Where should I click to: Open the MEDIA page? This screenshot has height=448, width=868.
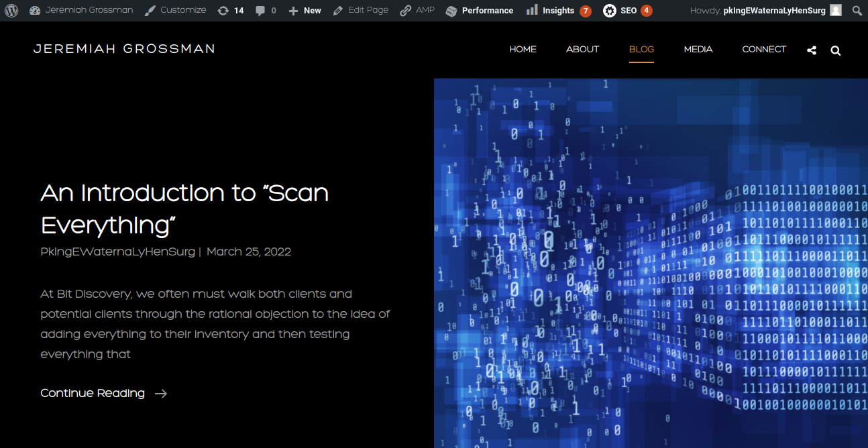698,49
